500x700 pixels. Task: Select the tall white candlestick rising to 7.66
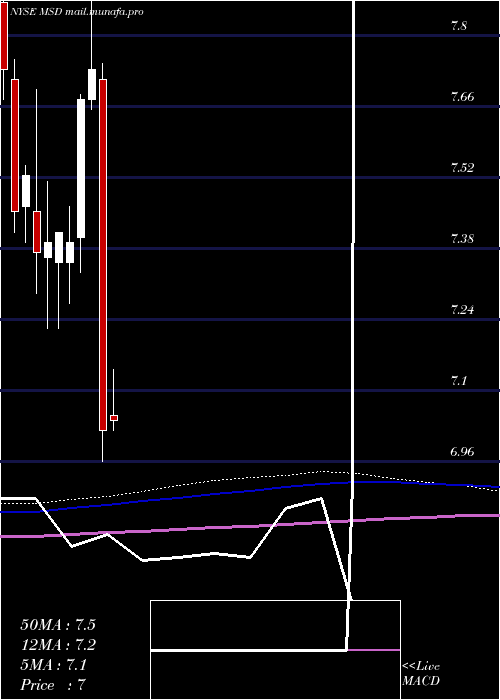[81, 168]
